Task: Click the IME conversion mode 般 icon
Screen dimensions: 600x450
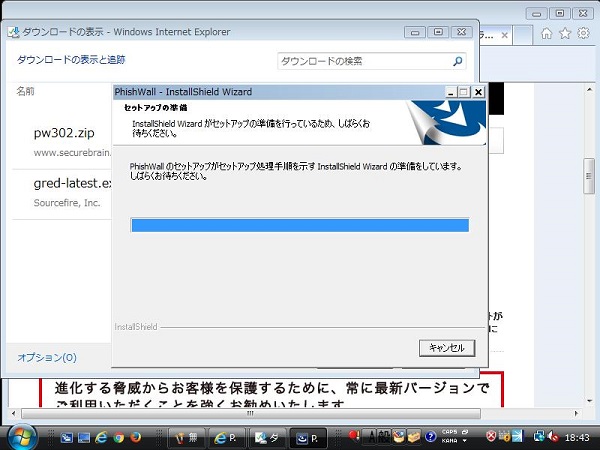Action: point(384,437)
